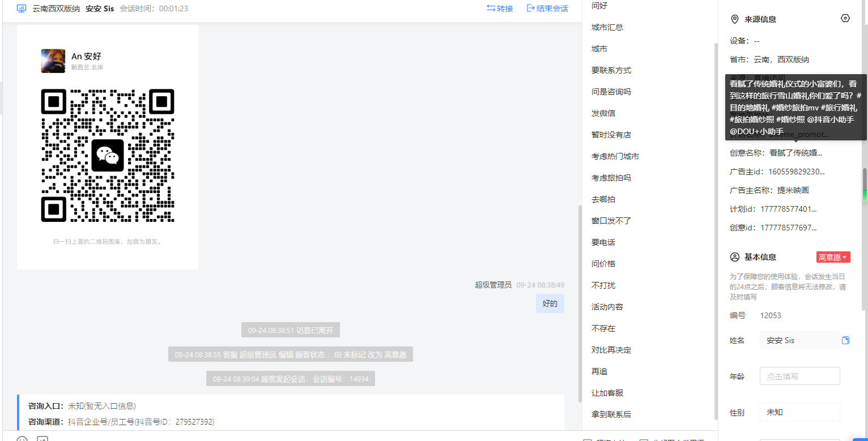Select quick reply 问好

click(x=599, y=6)
